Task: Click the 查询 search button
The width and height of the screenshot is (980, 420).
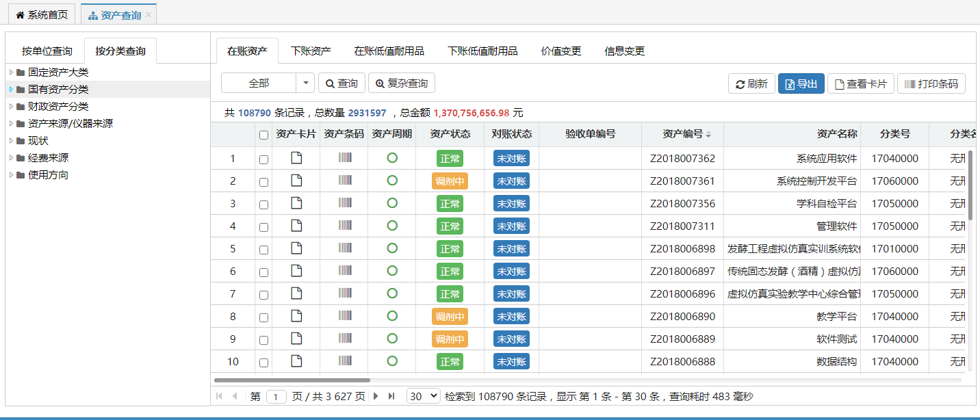Action: click(x=341, y=83)
